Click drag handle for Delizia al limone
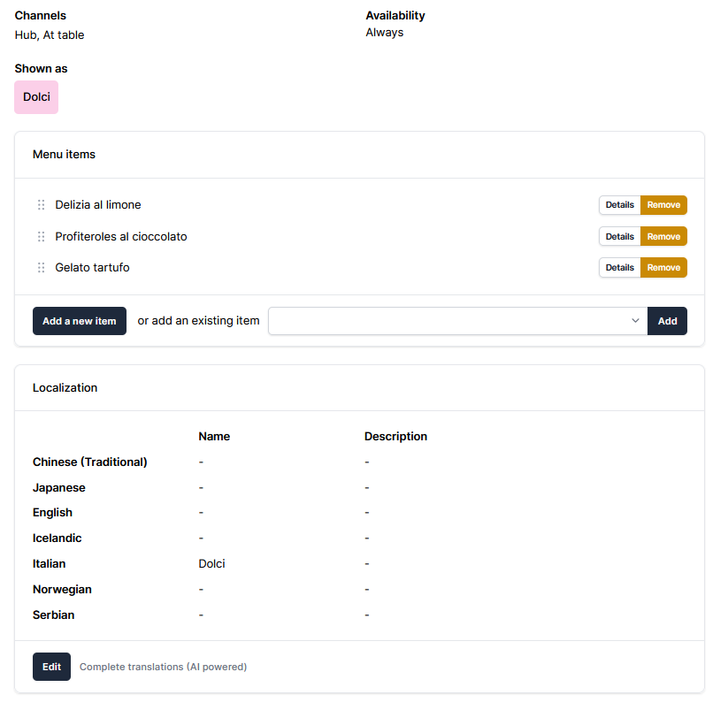The image size is (728, 710). point(41,205)
